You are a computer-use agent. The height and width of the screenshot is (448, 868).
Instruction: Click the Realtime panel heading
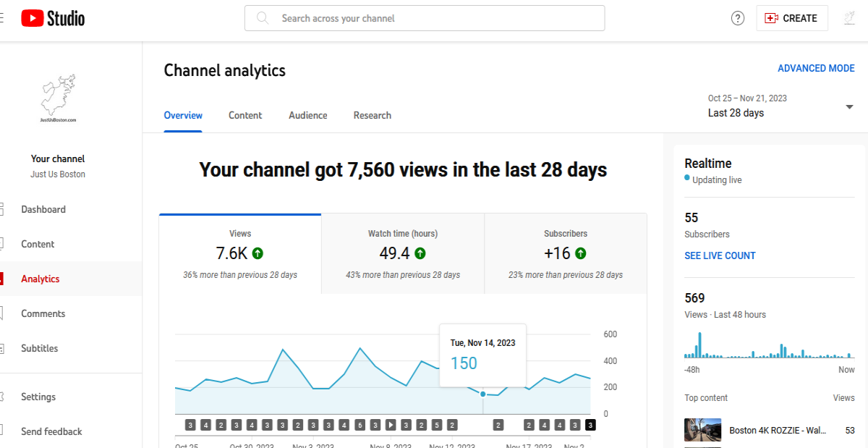708,164
